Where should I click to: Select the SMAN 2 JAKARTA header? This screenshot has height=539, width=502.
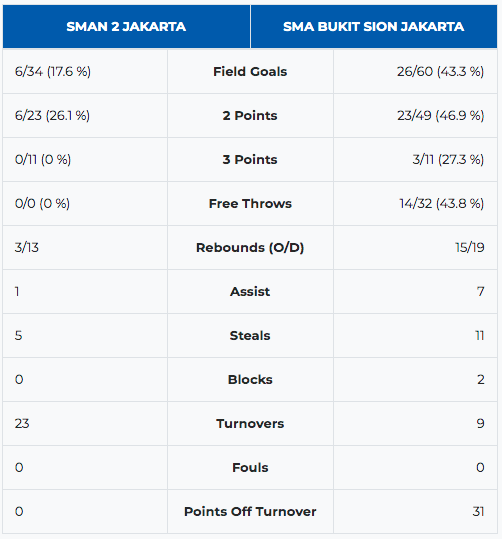(126, 27)
